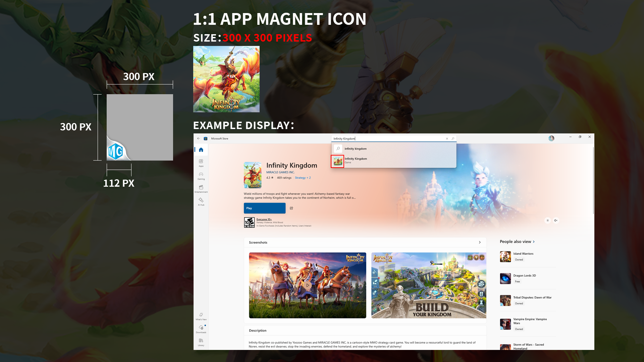Open What's New in the sidebar
Image resolution: width=644 pixels, height=362 pixels.
(201, 316)
